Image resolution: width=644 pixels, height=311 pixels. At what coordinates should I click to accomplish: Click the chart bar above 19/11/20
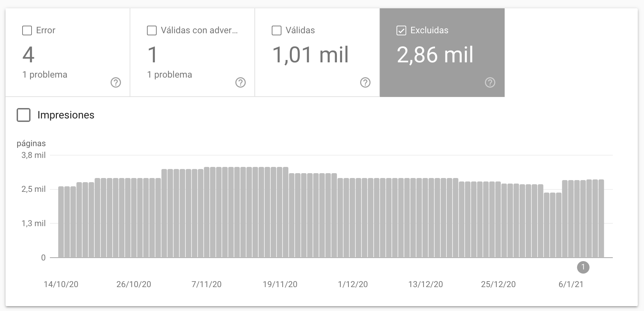click(x=279, y=212)
